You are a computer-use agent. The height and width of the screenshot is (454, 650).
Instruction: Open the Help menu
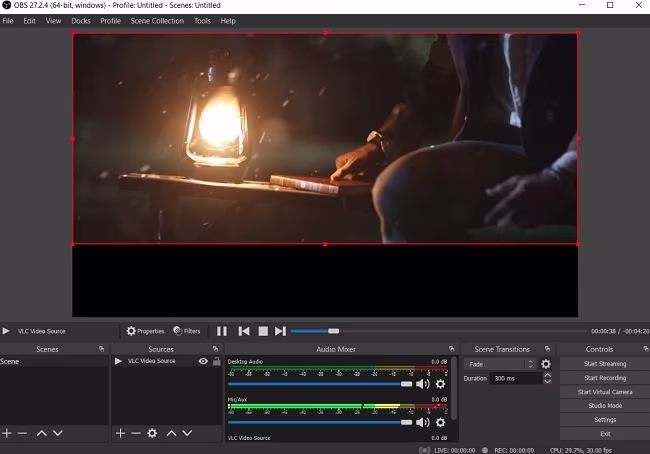228,21
